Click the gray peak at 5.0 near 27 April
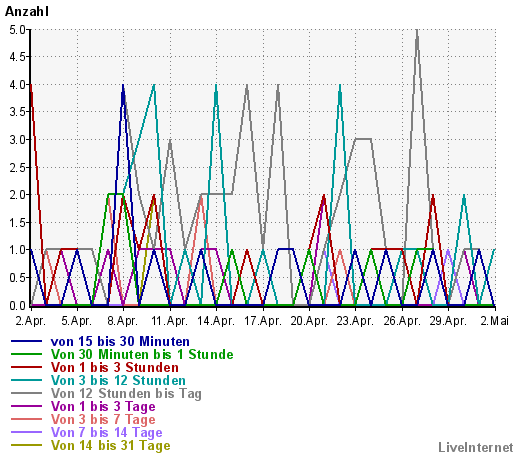This screenshot has height=457, width=520. 417,31
